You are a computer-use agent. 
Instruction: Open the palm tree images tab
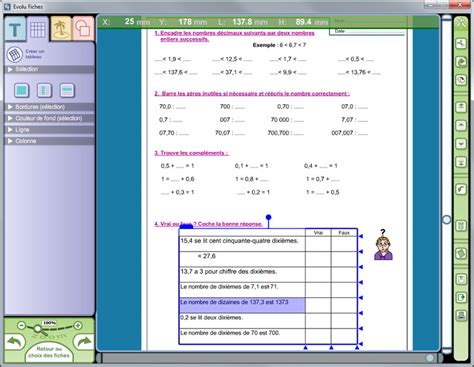[x=61, y=28]
